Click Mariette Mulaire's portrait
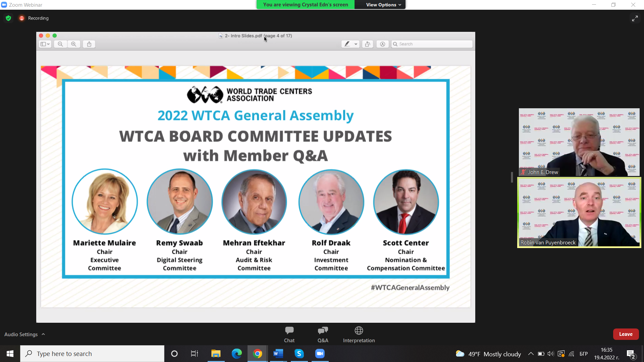Viewport: 644px width, 362px height. [x=105, y=201]
